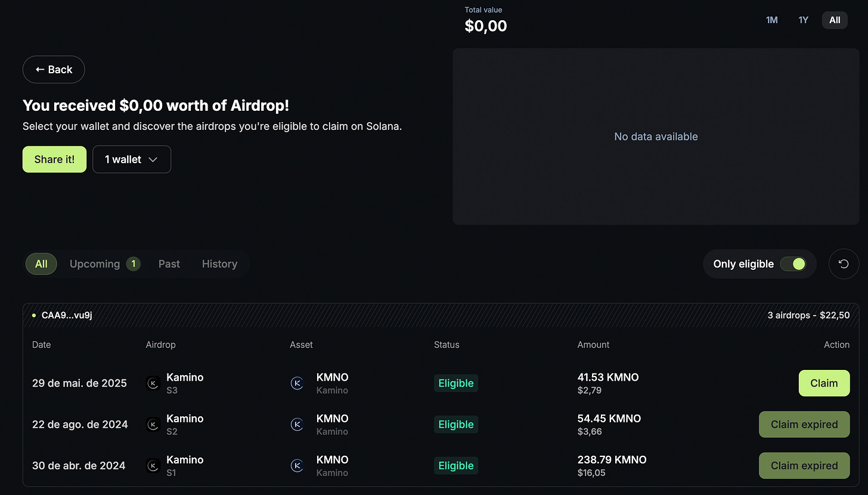Viewport: 868px width, 495px height.
Task: Click KMNO asset icon in 41.53 KMNO row
Action: [297, 384]
